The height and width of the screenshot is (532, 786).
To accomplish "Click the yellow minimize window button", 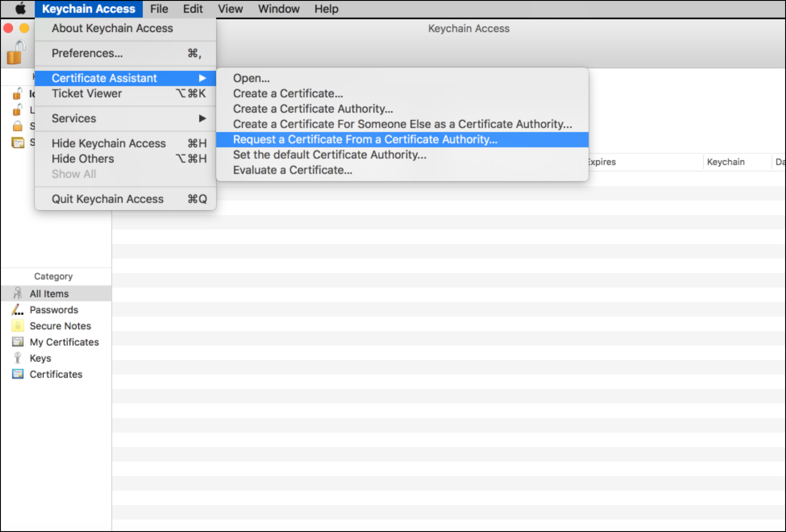I will tap(25, 28).
